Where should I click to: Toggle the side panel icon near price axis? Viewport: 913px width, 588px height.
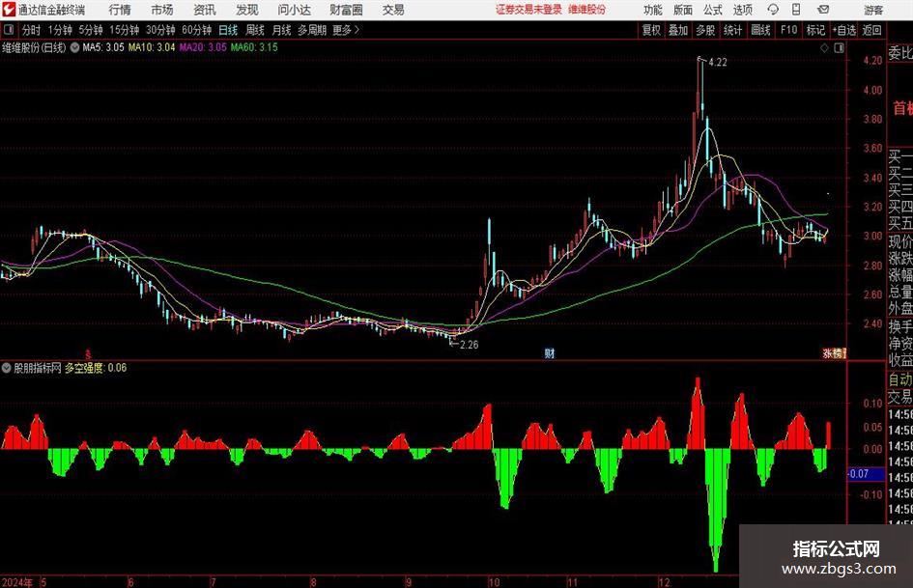point(839,47)
